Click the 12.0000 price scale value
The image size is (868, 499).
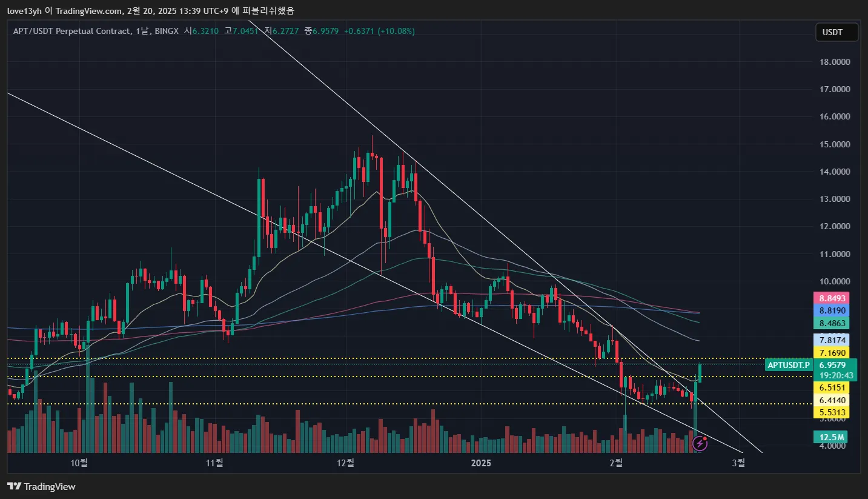[x=835, y=226]
